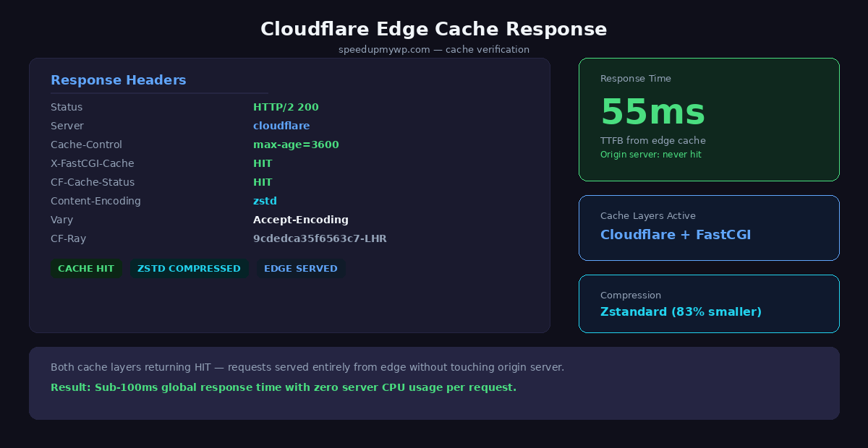The image size is (868, 448).
Task: Click the EDGE SERVED badge
Action: 301,268
